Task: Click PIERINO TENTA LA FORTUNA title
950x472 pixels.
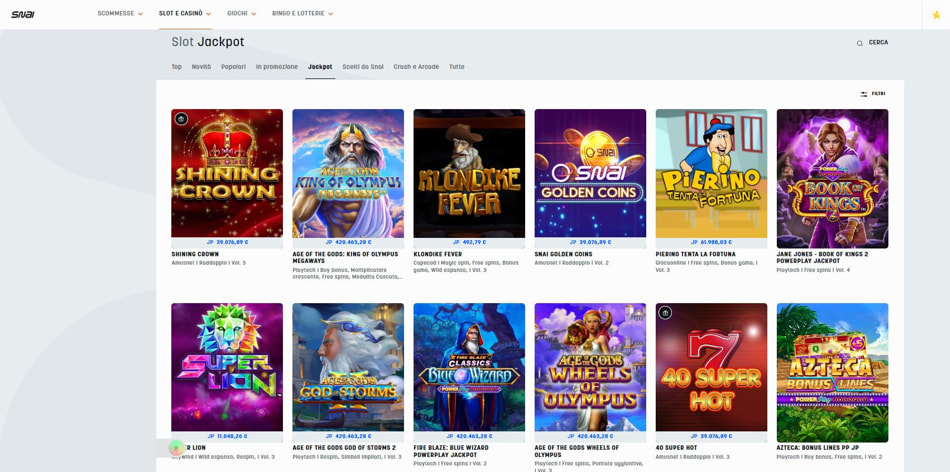Action: pyautogui.click(x=696, y=254)
